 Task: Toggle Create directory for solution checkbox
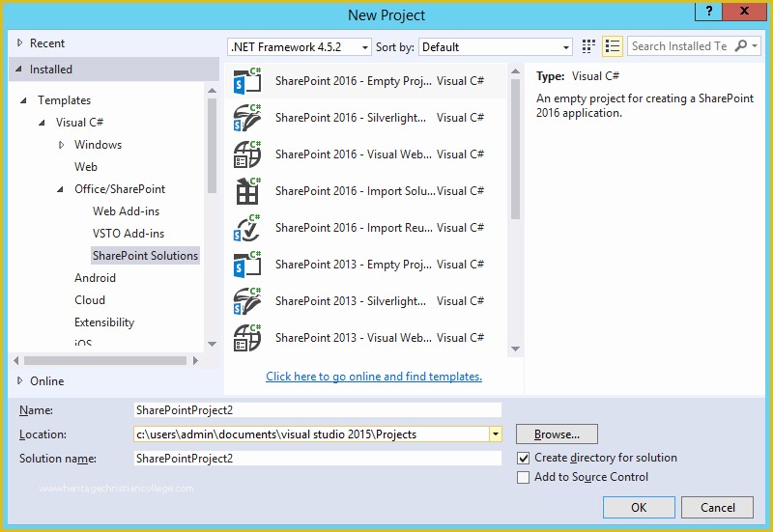tap(523, 458)
